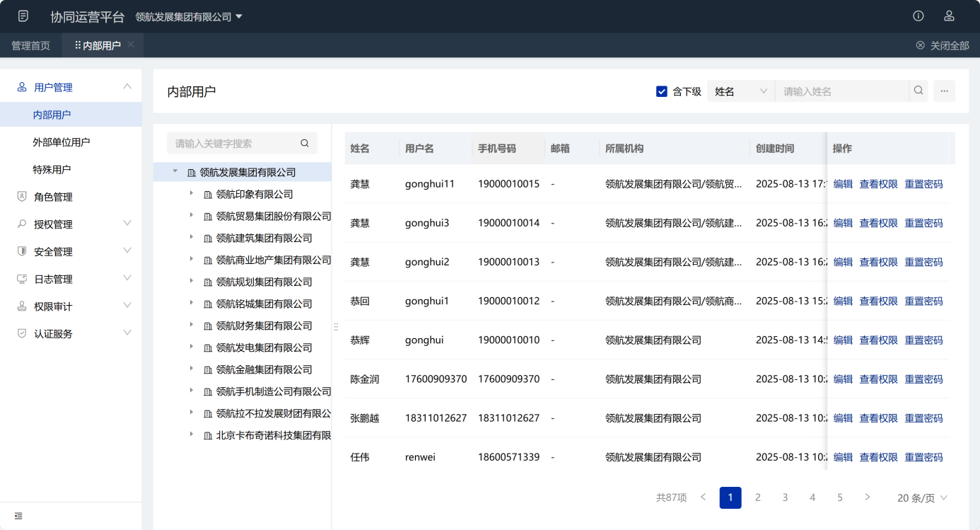Viewport: 980px width, 530px height.
Task: Click 查看权限 for user gonghui3
Action: point(878,223)
